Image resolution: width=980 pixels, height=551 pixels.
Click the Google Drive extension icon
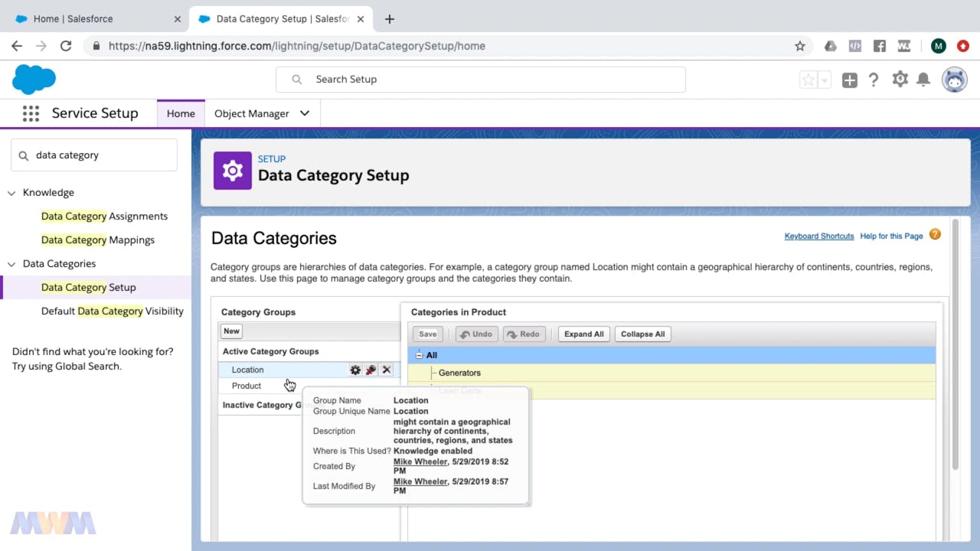pyautogui.click(x=831, y=46)
